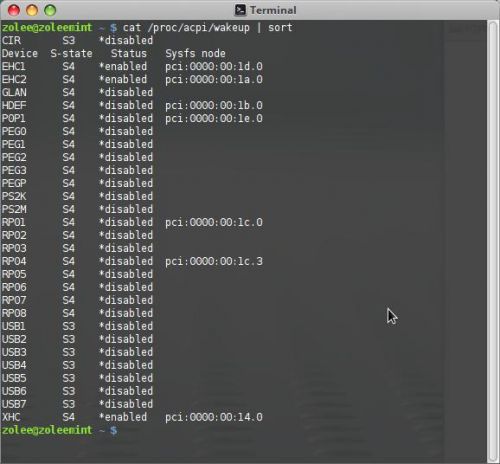Viewport: 500px width, 464px height.
Task: Click the 'USB6' device name
Action: (14, 391)
